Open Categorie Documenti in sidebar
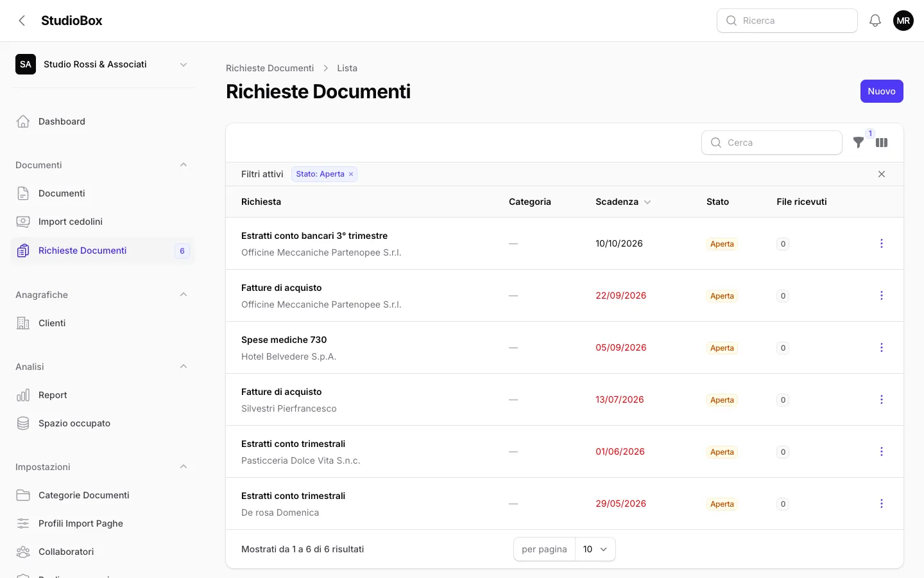This screenshot has width=924, height=578. point(103,495)
